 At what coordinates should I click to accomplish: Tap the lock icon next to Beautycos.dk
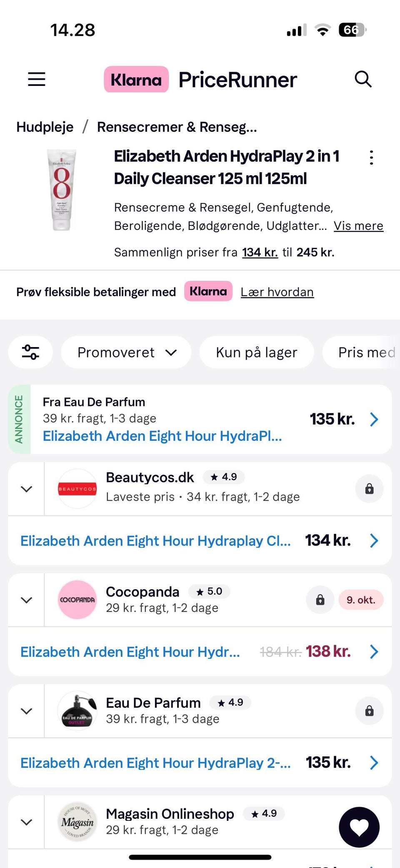(369, 488)
